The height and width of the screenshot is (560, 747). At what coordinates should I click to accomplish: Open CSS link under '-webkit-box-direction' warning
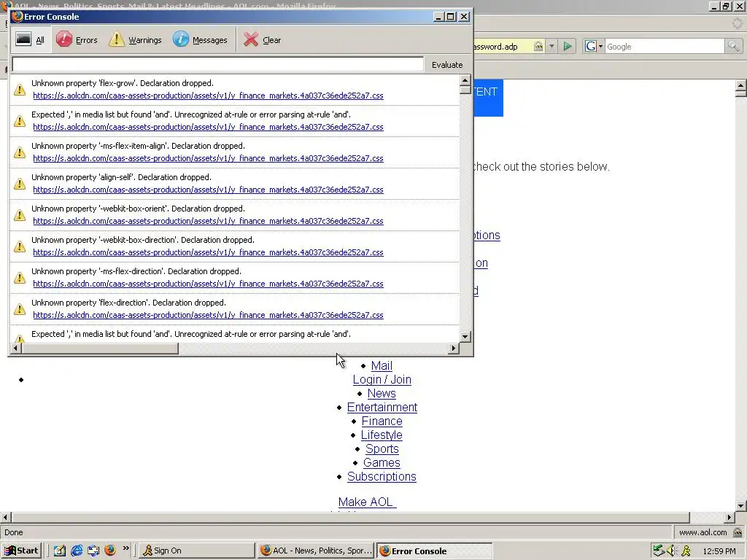coord(208,253)
